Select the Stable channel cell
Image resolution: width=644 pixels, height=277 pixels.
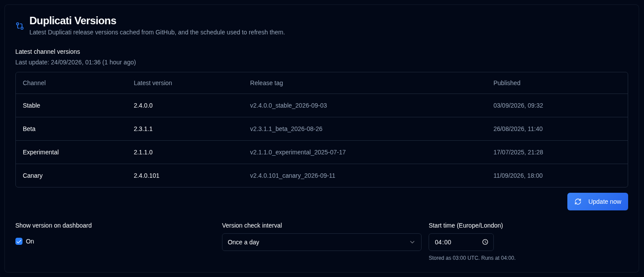[x=32, y=105]
